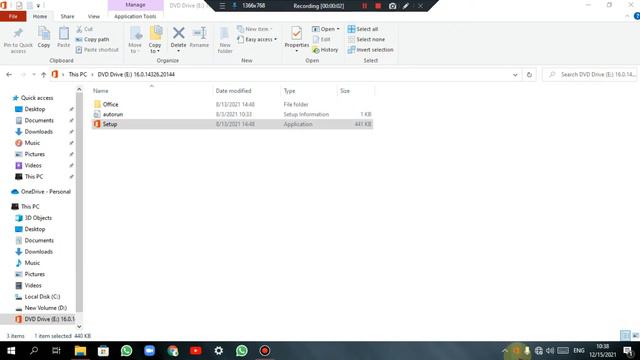Open 3D Objects in navigation pane
640x360 pixels.
pyautogui.click(x=38, y=218)
